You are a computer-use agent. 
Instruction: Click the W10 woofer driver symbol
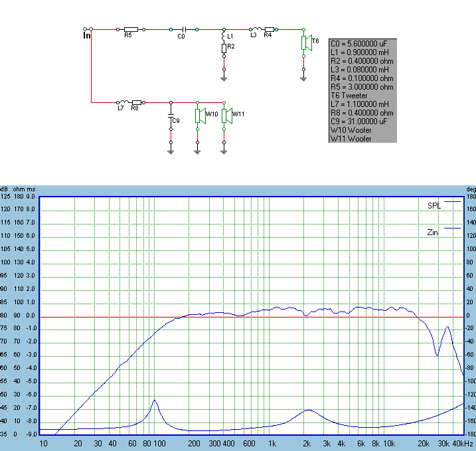pos(198,116)
